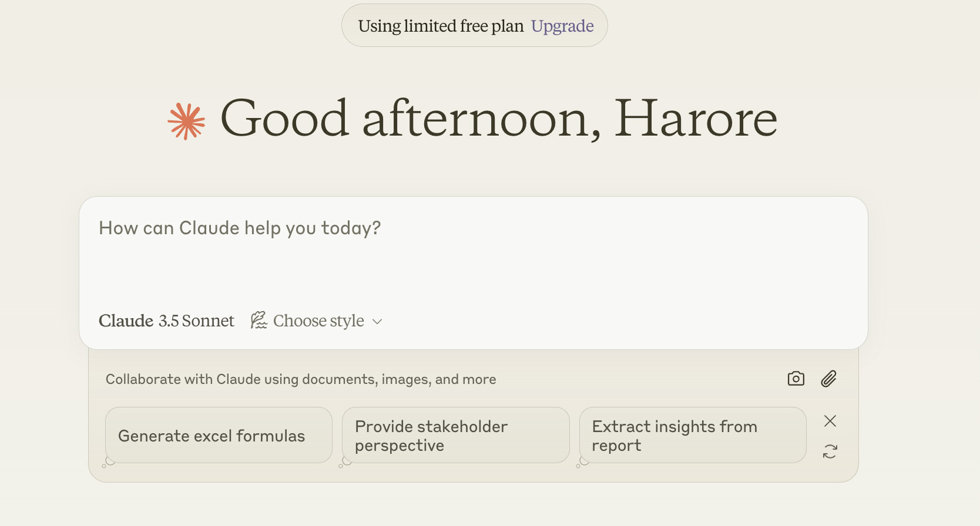
Task: Refresh suggestions with the circular arrows icon
Action: point(830,451)
